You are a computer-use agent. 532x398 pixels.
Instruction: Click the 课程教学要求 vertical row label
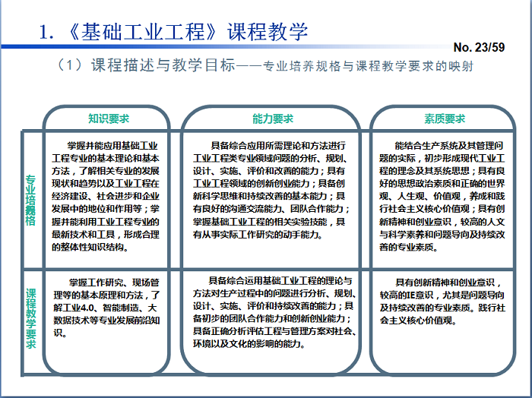pyautogui.click(x=30, y=320)
